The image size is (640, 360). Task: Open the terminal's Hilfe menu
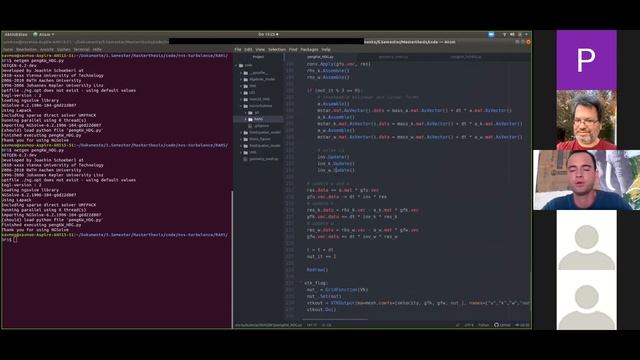(x=97, y=49)
